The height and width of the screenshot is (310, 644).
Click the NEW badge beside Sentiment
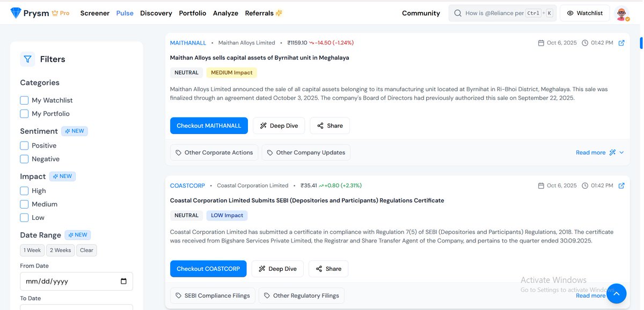click(x=75, y=131)
